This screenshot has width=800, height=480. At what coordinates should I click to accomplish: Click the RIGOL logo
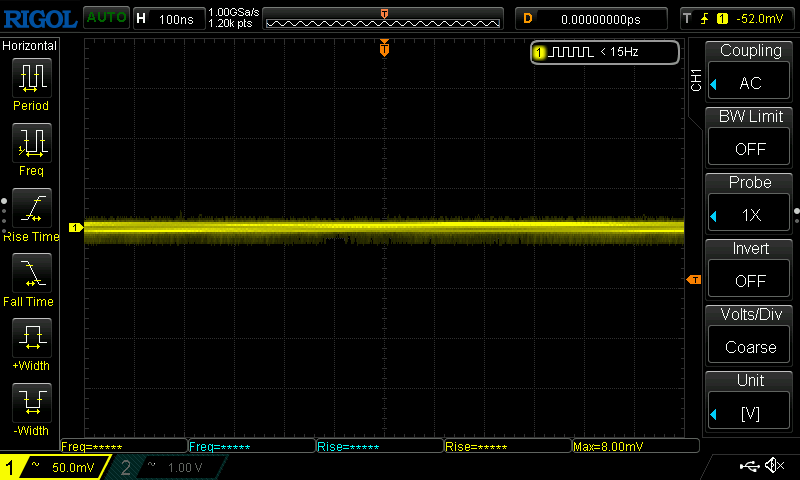coord(40,19)
